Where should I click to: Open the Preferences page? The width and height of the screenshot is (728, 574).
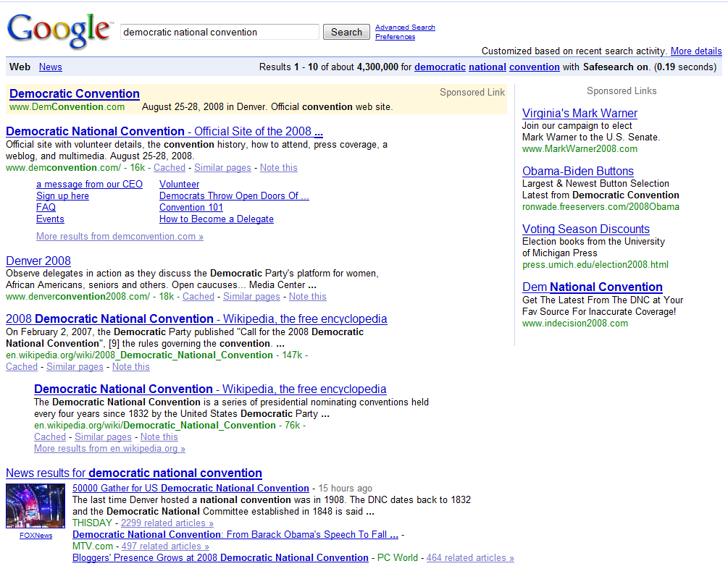394,36
